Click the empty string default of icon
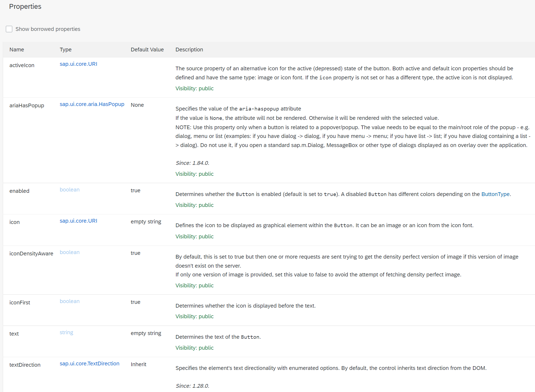The height and width of the screenshot is (392, 535). coord(146,222)
